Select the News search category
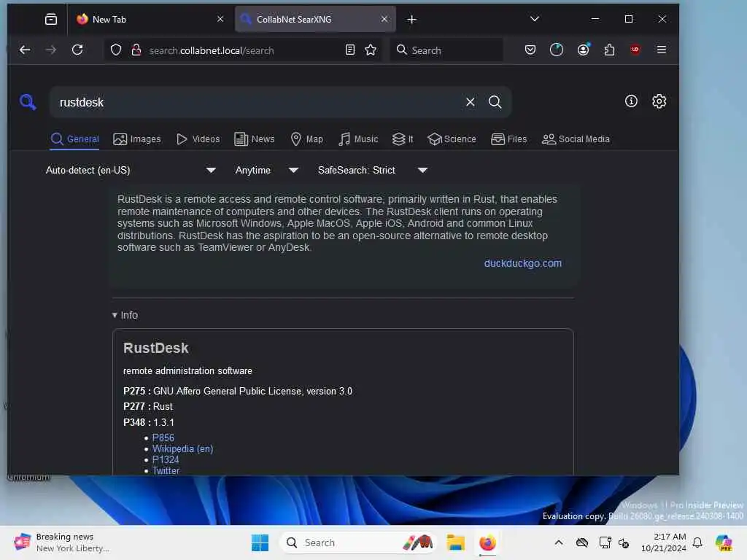Image resolution: width=747 pixels, height=560 pixels. tap(255, 139)
